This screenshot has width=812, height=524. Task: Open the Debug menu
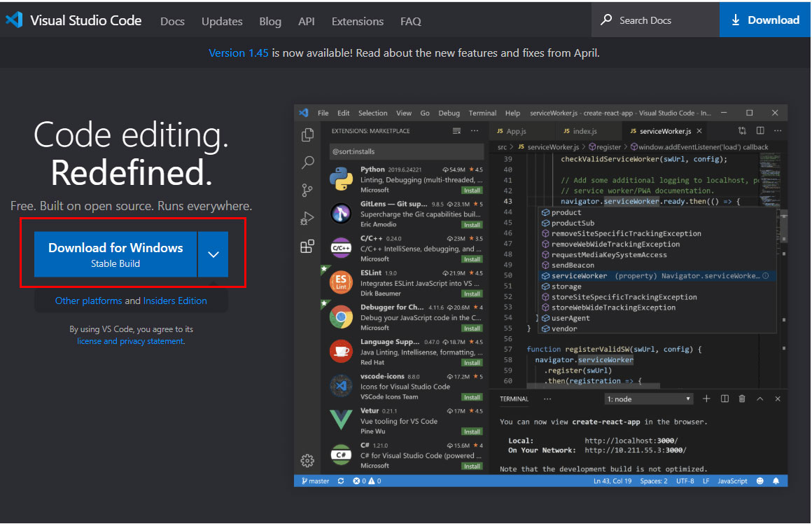tap(449, 113)
